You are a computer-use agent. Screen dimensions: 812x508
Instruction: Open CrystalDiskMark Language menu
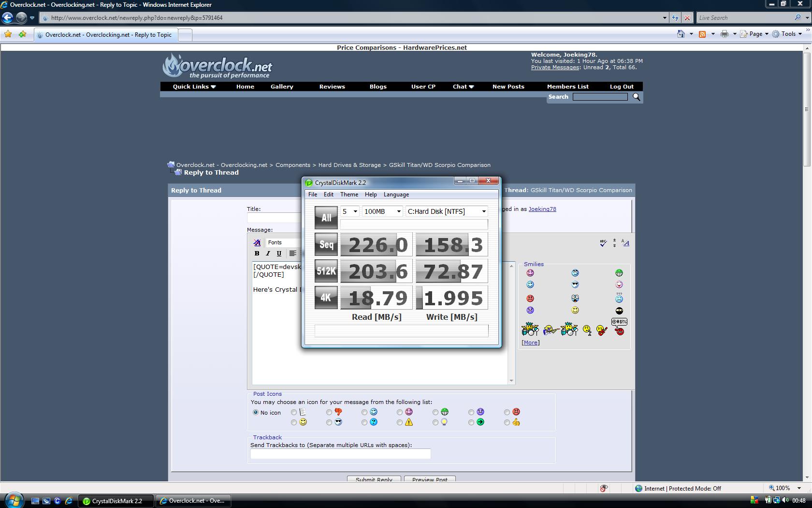tap(396, 194)
